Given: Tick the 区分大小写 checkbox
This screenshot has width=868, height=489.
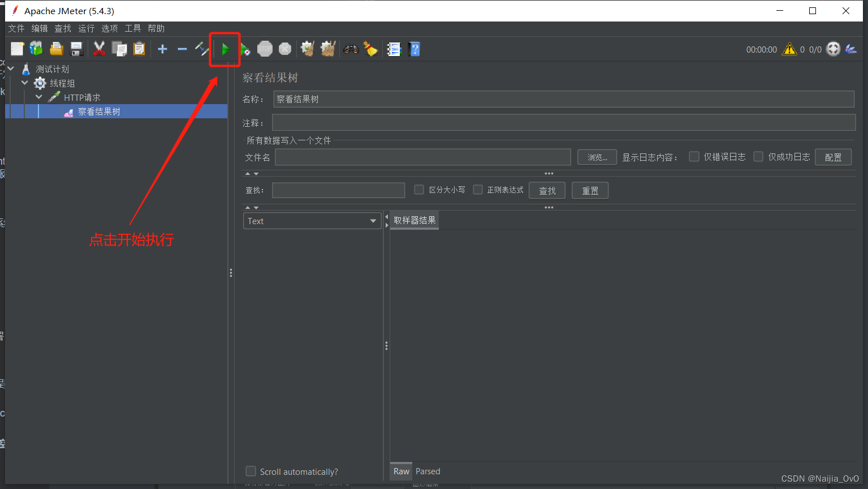Looking at the screenshot, I should pos(419,190).
